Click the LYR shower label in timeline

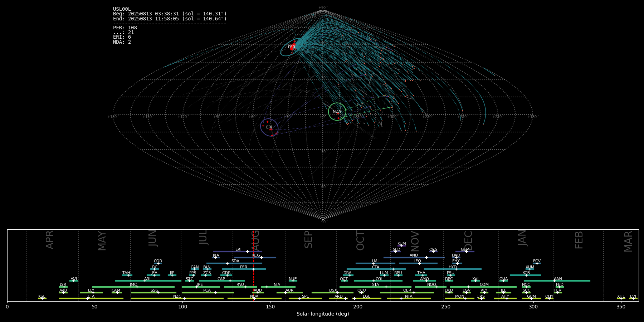pyautogui.click(x=63, y=285)
